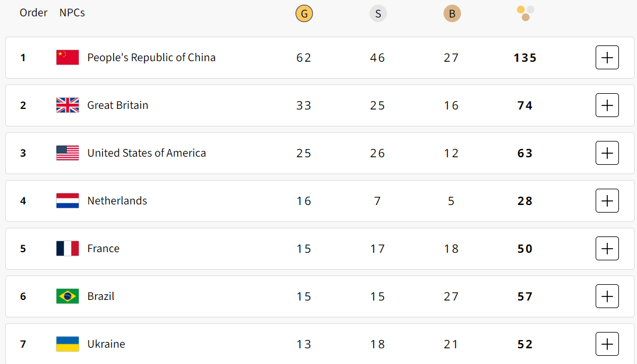Screen dimensions: 637x364
Task: Expand People's Republic of China row details
Action: (x=607, y=58)
